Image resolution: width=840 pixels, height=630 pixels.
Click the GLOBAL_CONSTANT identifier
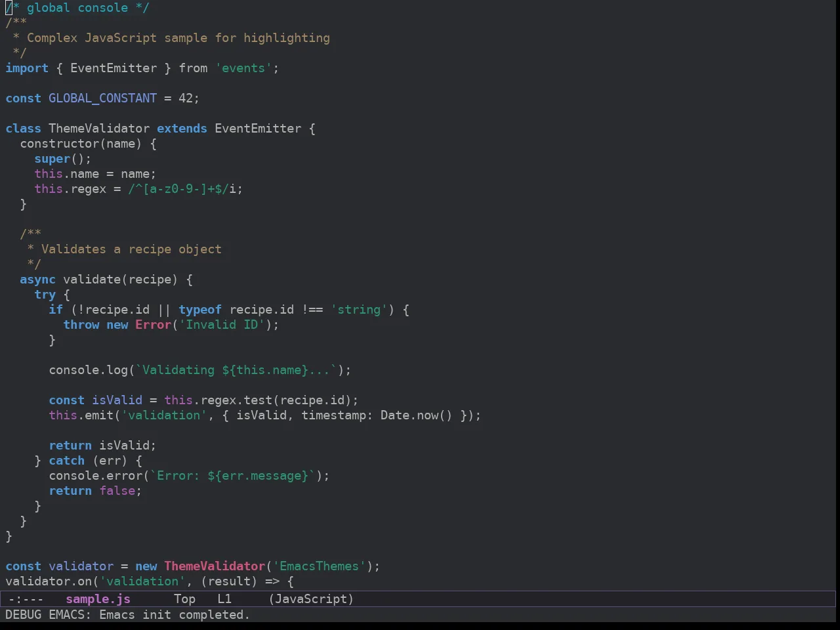click(x=102, y=98)
